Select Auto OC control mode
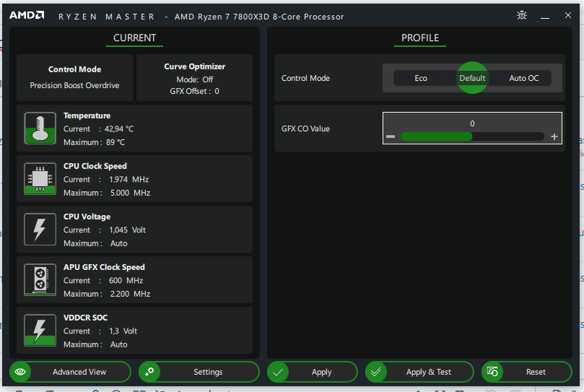Viewport: 584px width, 392px height. click(523, 78)
